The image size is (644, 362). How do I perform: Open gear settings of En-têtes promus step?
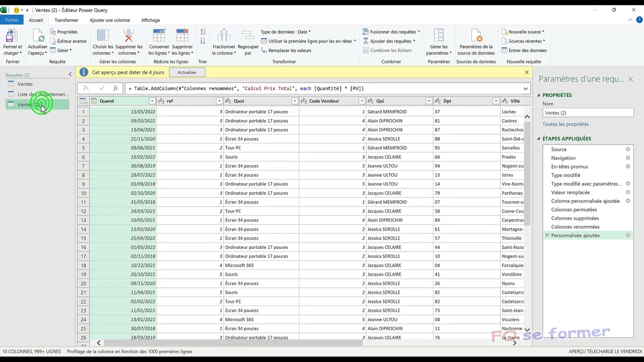click(x=628, y=166)
